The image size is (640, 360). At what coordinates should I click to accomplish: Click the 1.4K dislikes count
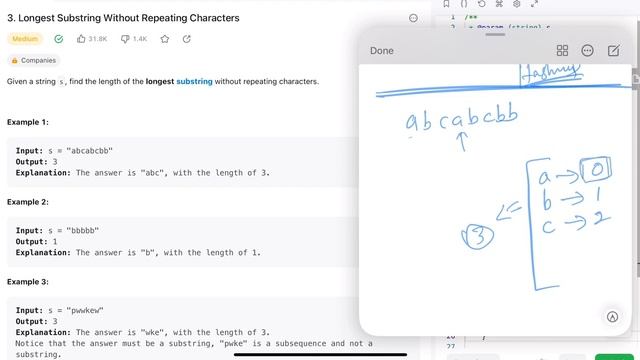point(140,39)
